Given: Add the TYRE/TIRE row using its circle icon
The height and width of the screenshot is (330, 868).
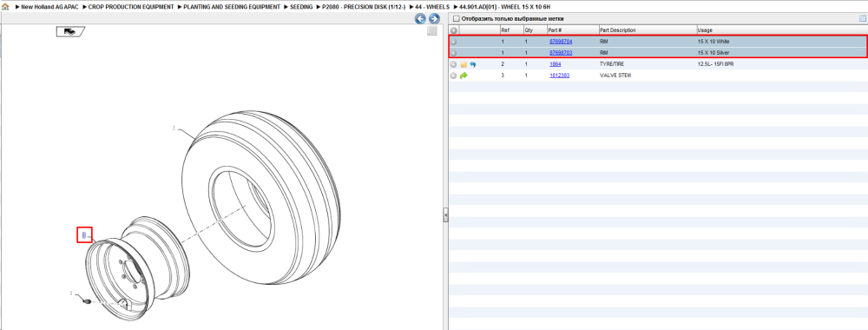Looking at the screenshot, I should coord(453,64).
